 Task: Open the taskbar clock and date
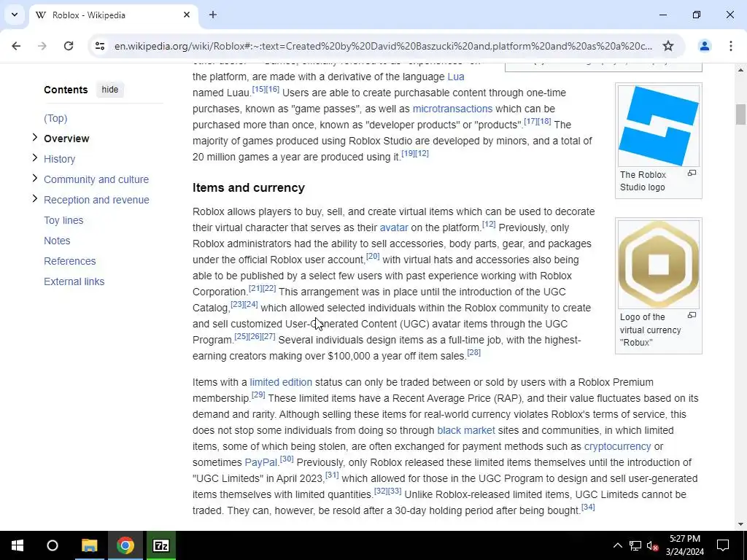684,545
